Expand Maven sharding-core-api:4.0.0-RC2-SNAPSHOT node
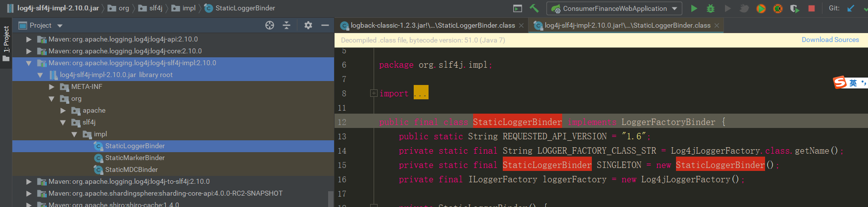Screen dimensions: 868x207 click(29, 193)
